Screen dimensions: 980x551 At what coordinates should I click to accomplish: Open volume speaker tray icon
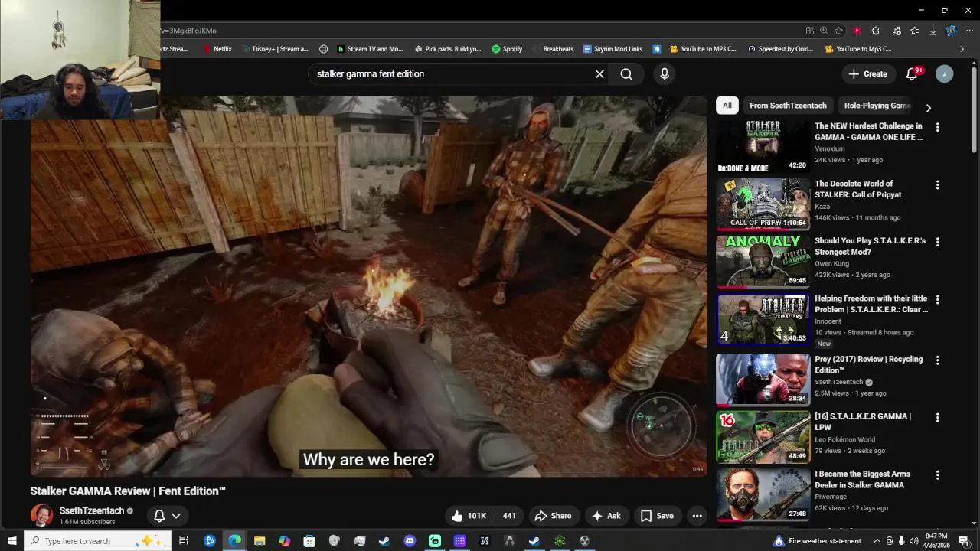913,541
